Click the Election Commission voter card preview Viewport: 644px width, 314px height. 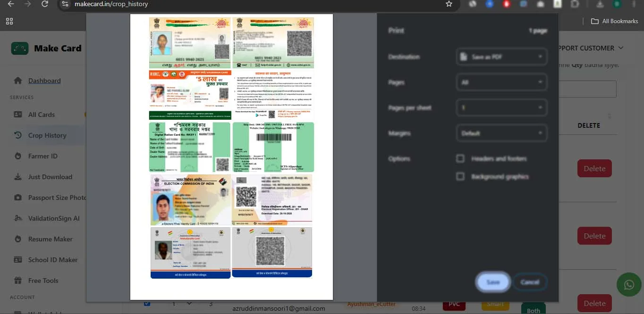coord(191,200)
